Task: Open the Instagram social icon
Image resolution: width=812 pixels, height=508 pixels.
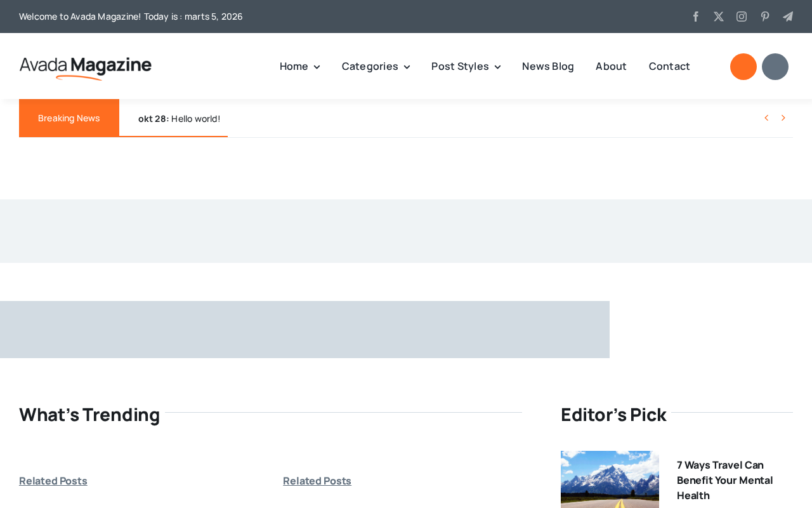Action: [742, 17]
